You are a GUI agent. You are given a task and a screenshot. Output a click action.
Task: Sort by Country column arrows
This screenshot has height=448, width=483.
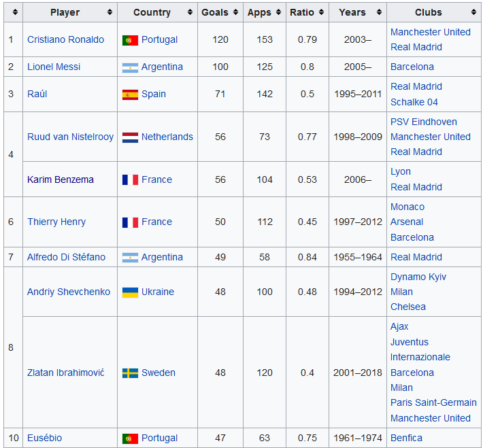(190, 12)
